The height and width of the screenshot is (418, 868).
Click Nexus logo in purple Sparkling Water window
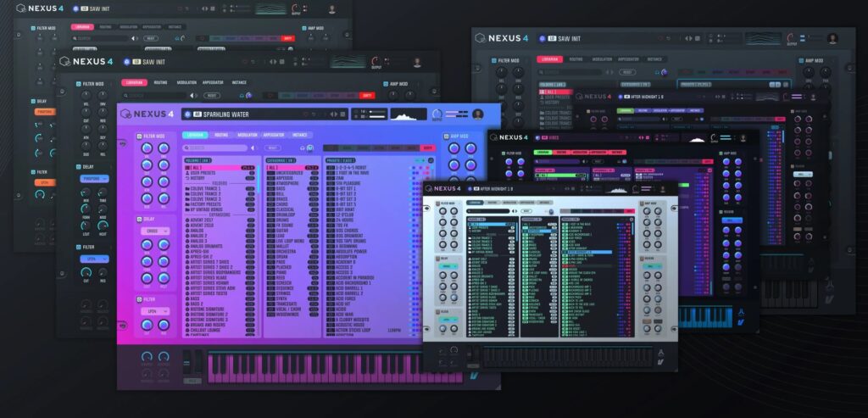tap(147, 114)
